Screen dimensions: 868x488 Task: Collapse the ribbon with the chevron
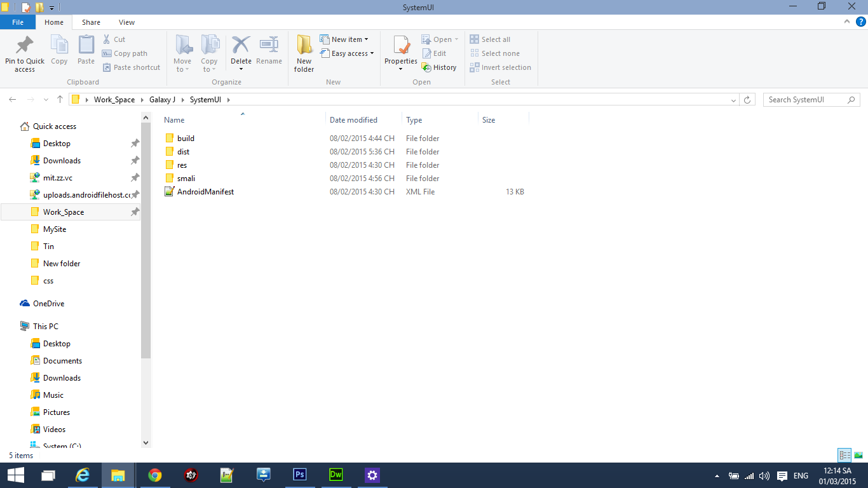point(847,22)
